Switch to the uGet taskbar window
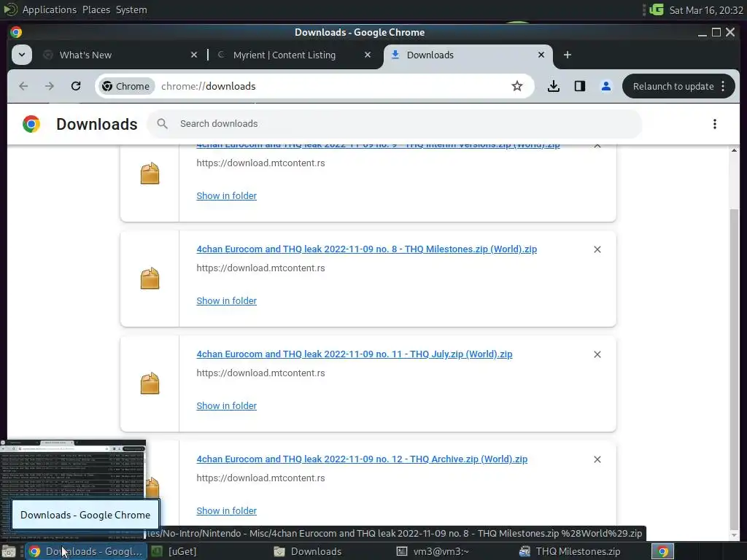The width and height of the screenshot is (747, 560). 208,551
